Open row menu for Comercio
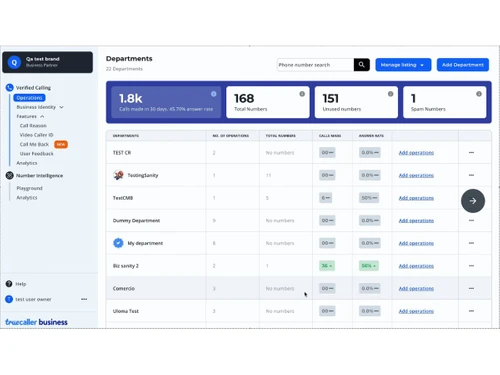 click(x=471, y=288)
